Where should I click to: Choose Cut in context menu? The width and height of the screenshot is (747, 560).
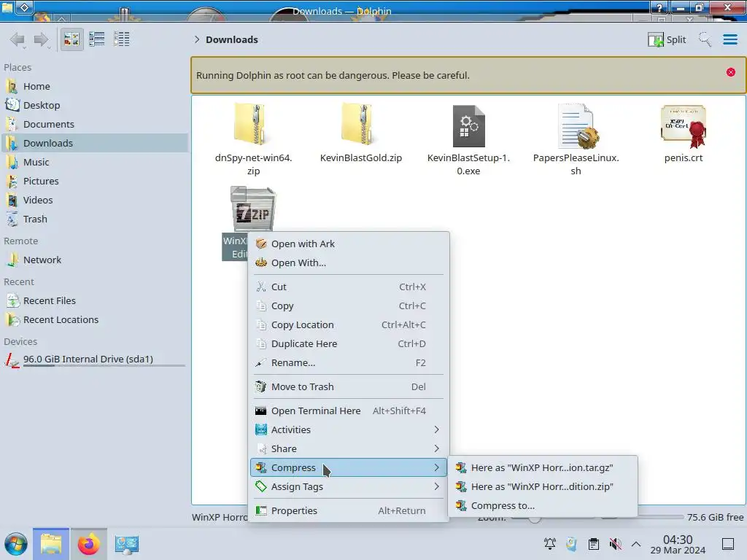coord(348,287)
